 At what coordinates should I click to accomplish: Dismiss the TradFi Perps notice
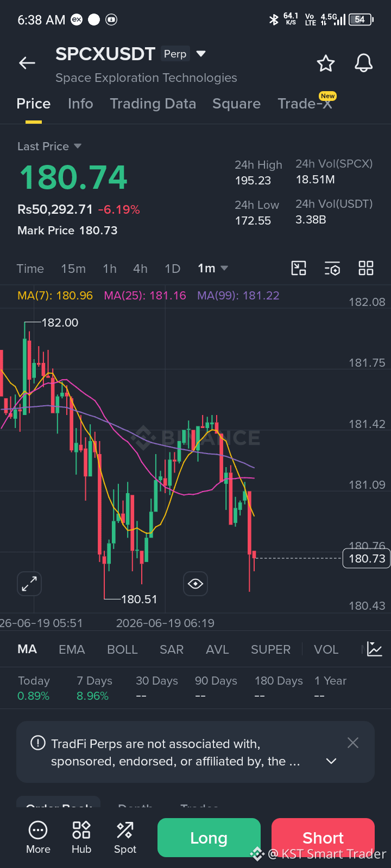[x=353, y=743]
